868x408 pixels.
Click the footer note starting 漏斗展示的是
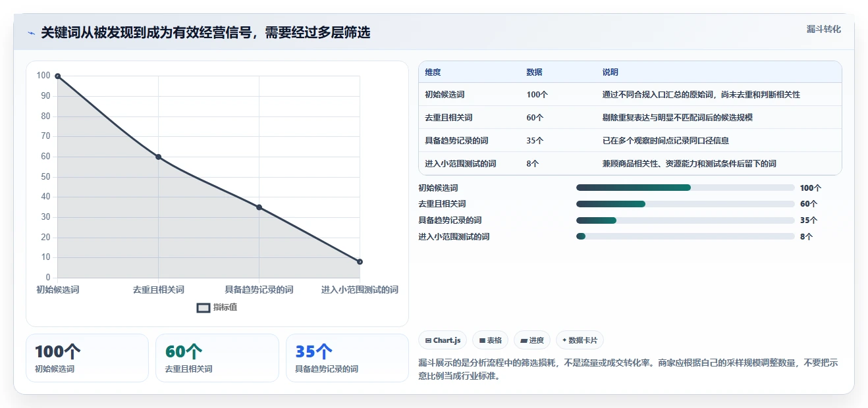tap(628, 369)
